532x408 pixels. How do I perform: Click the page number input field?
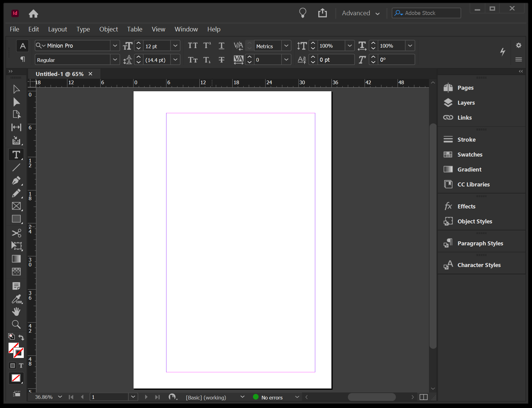110,397
